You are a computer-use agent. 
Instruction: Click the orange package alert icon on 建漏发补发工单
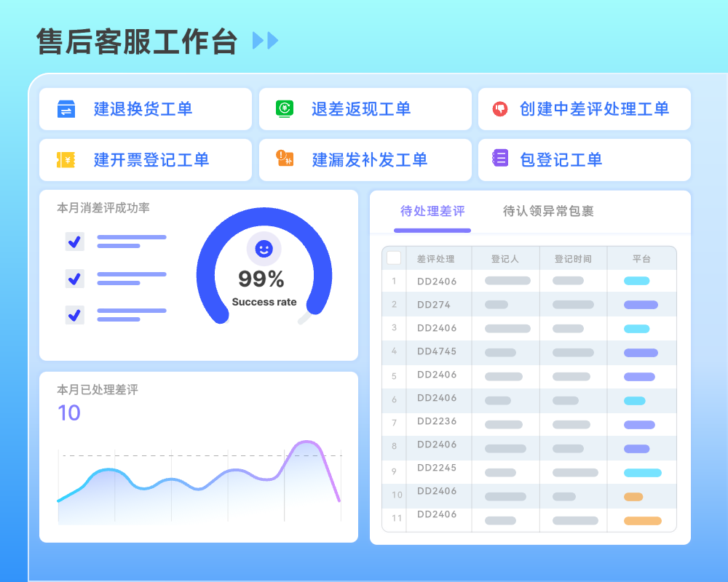[284, 159]
